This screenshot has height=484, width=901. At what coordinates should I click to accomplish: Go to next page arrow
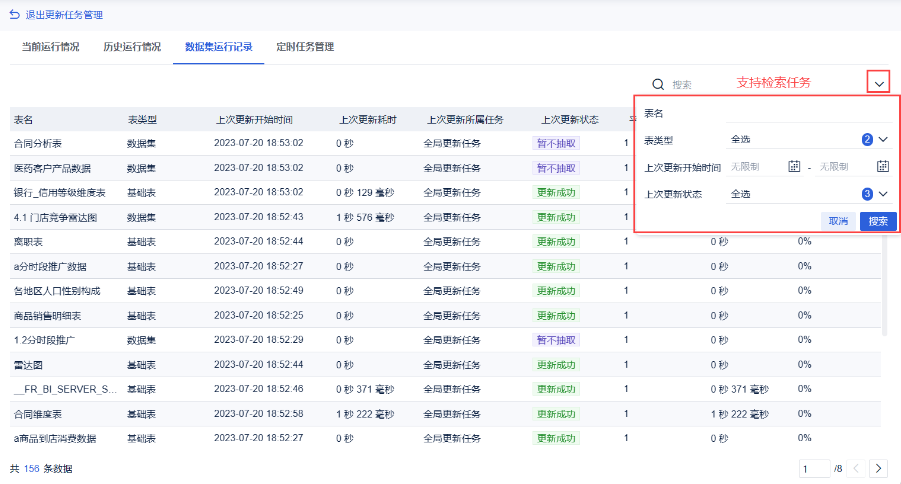pyautogui.click(x=878, y=468)
